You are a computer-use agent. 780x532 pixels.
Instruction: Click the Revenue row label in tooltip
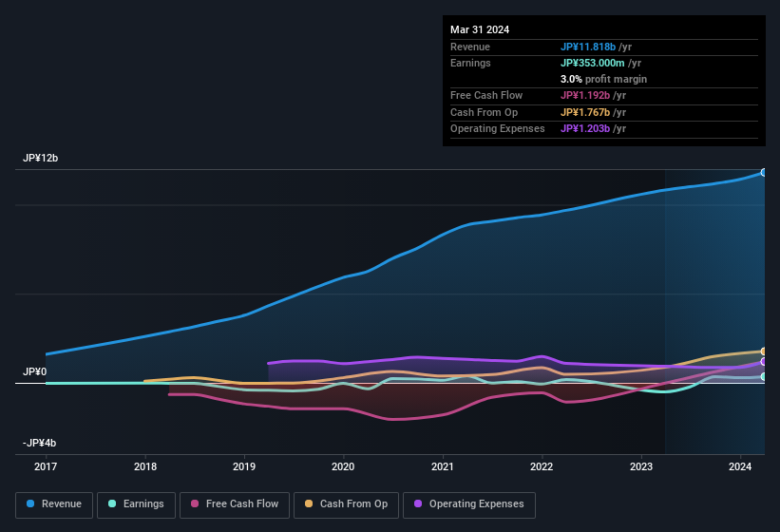(x=470, y=47)
